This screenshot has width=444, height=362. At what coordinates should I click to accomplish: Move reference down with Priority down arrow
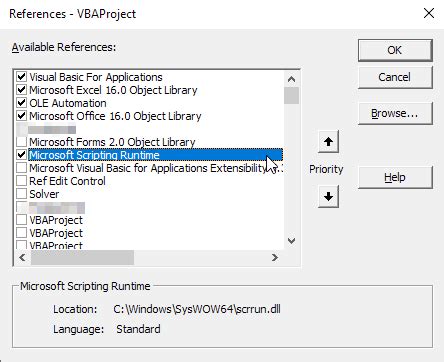pos(328,197)
